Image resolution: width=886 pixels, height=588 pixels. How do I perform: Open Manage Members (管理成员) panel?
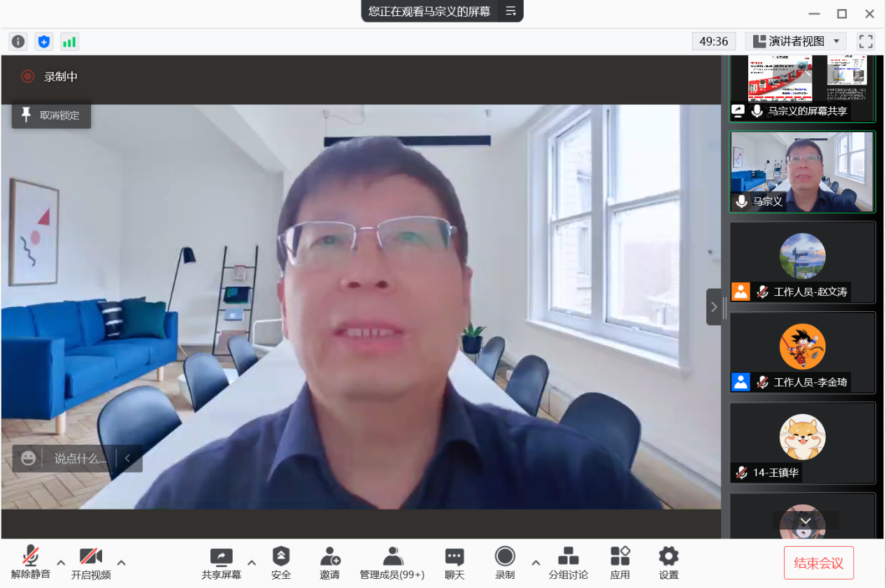pyautogui.click(x=392, y=563)
